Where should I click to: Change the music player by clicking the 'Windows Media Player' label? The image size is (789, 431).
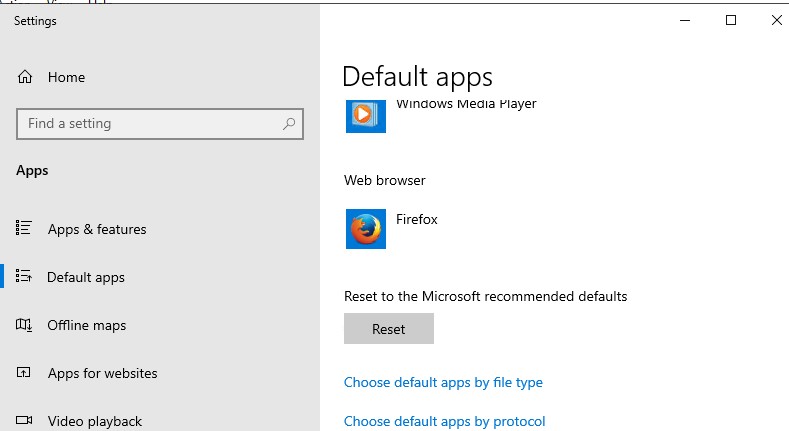[466, 104]
